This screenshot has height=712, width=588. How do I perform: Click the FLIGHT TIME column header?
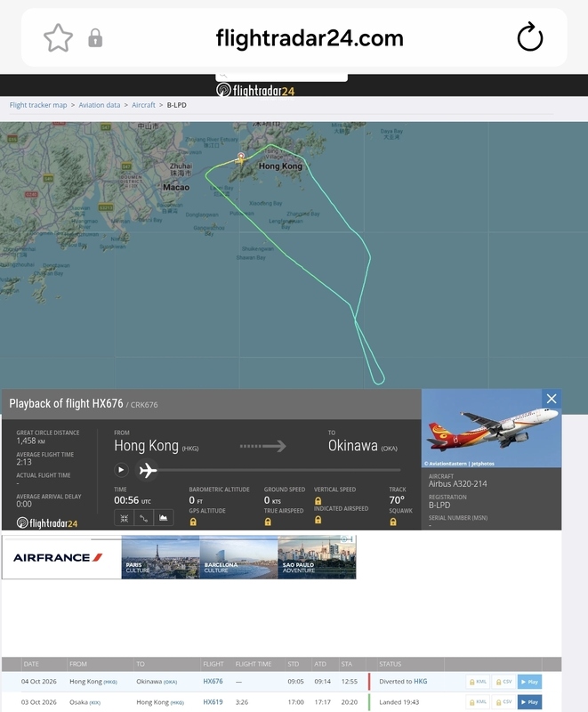point(254,664)
